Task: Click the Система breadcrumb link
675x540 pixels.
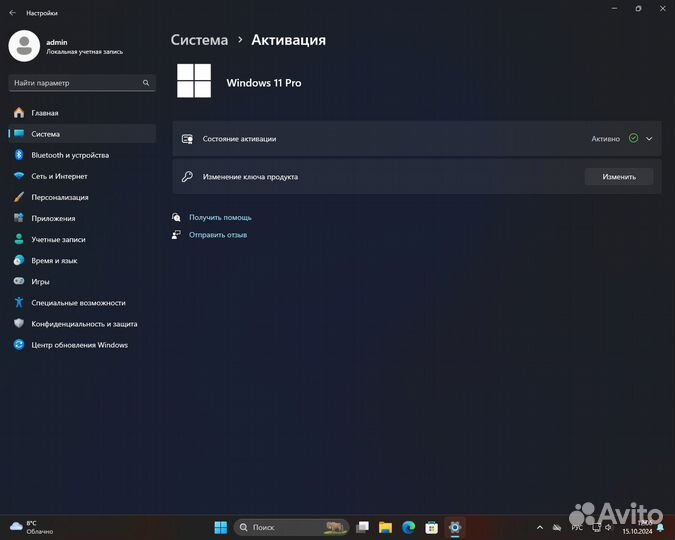Action: pos(199,40)
